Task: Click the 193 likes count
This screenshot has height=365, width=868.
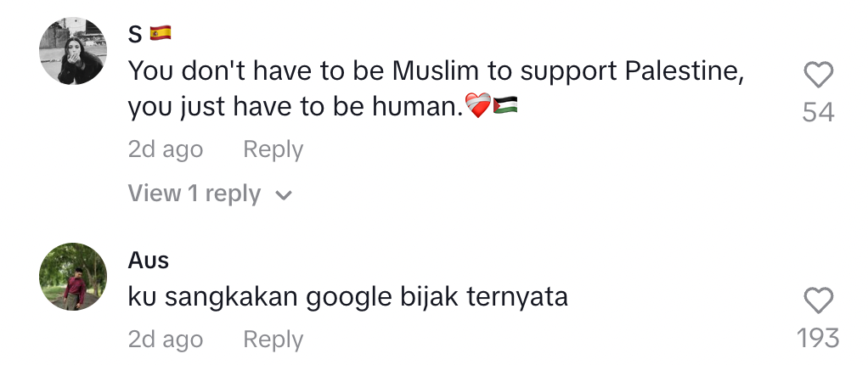Action: pyautogui.click(x=818, y=338)
